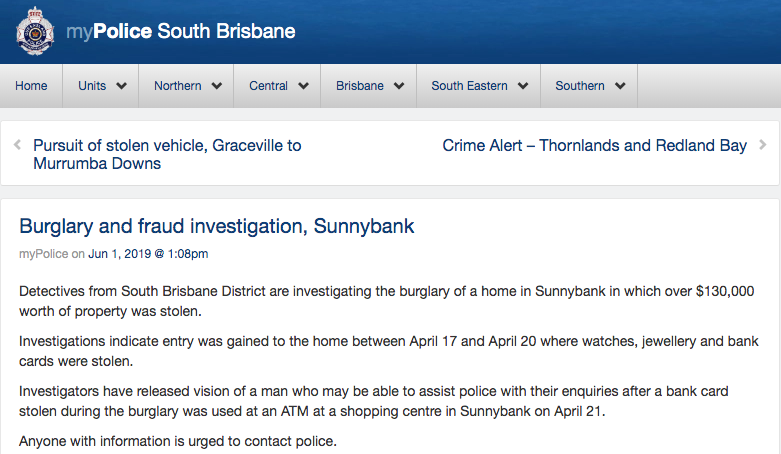
Task: Expand the South Eastern dropdown chevron
Action: 522,86
